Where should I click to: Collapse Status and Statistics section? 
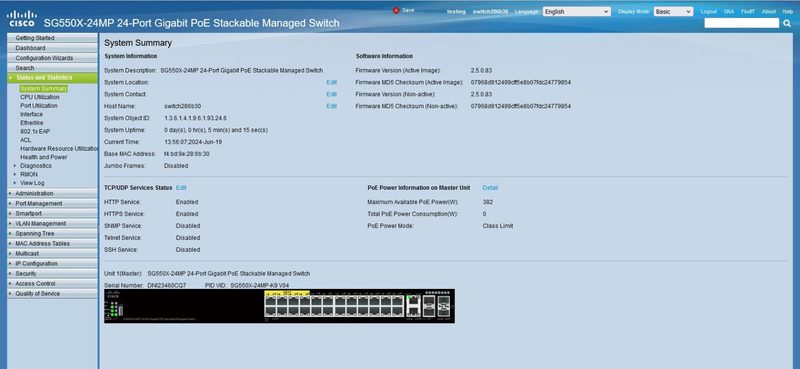click(52, 78)
